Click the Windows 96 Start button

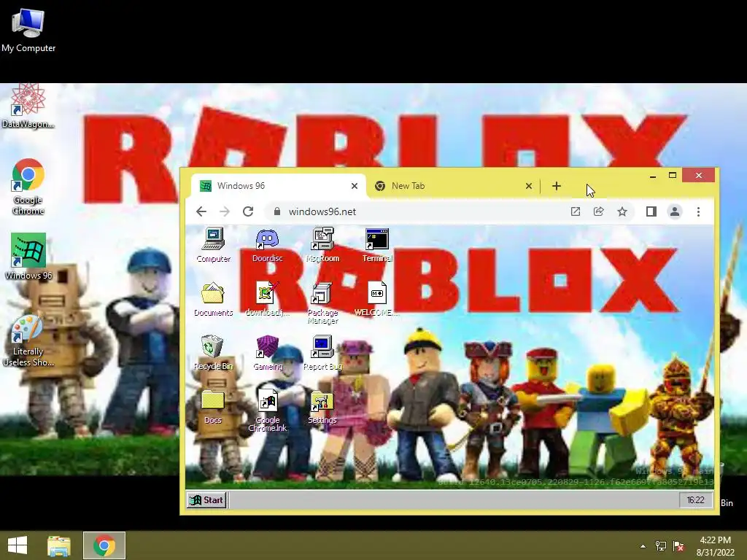[x=206, y=500]
